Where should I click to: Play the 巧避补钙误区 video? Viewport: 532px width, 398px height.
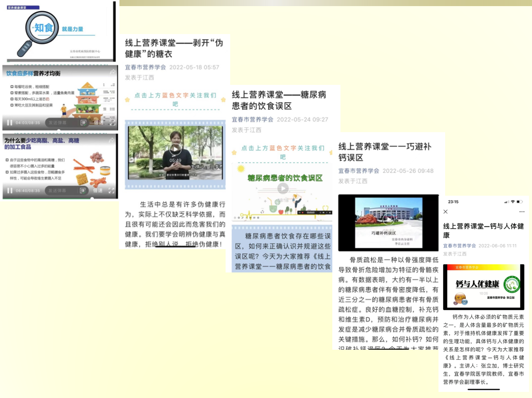[388, 219]
